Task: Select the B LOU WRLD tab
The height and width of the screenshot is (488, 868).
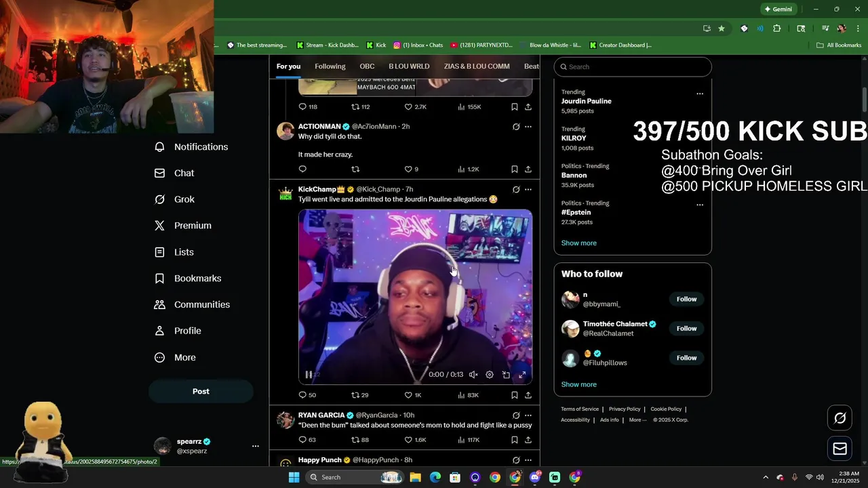Action: [x=409, y=66]
